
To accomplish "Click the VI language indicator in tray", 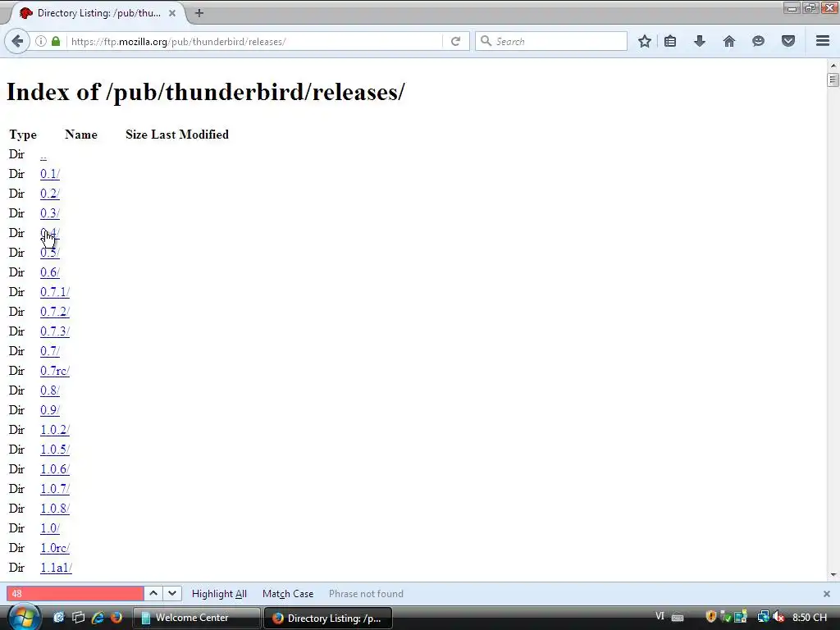I will tap(660, 617).
